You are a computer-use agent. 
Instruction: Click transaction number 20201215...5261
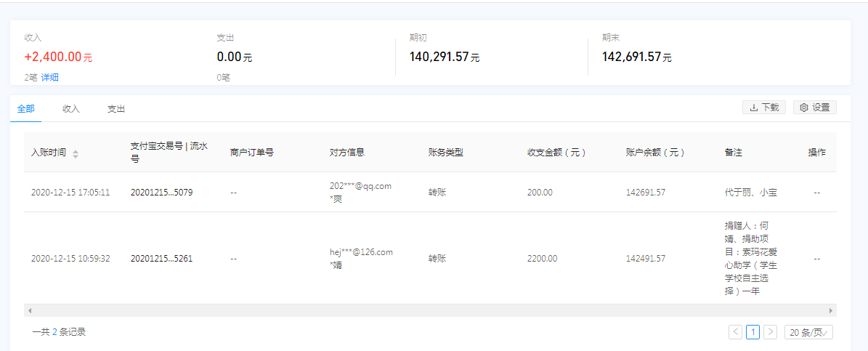click(162, 258)
